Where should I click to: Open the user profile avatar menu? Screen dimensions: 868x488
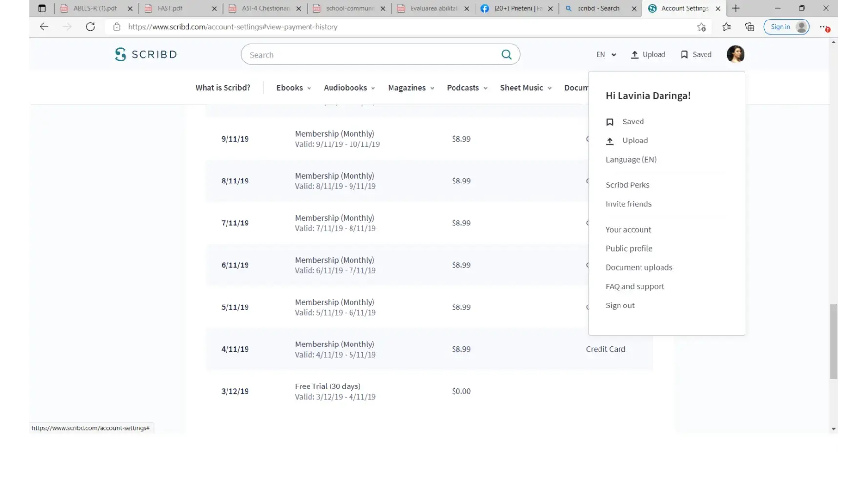(x=735, y=54)
